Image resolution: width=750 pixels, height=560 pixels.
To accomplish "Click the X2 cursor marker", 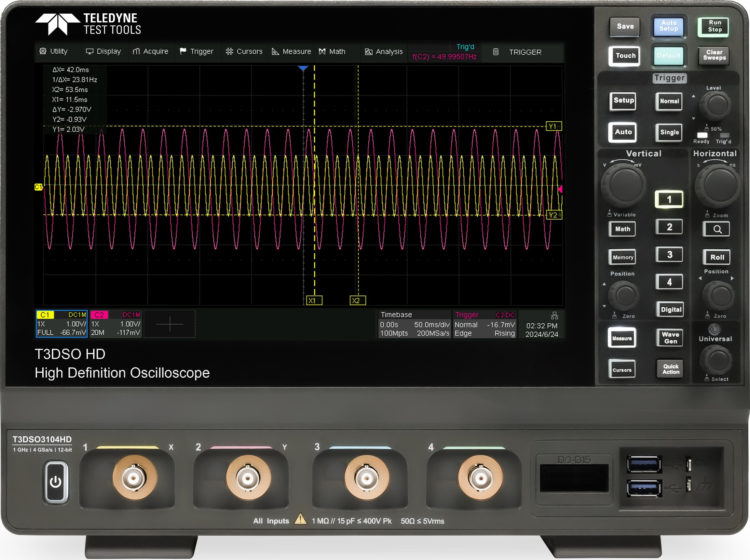I will click(x=358, y=300).
